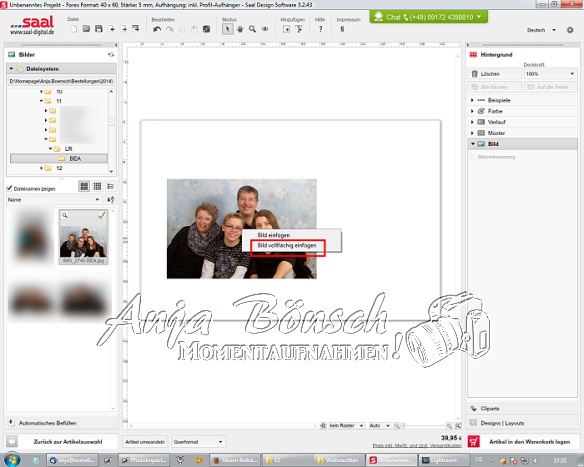Open settings via the gear icon
The height and width of the screenshot is (467, 584).
(x=570, y=30)
